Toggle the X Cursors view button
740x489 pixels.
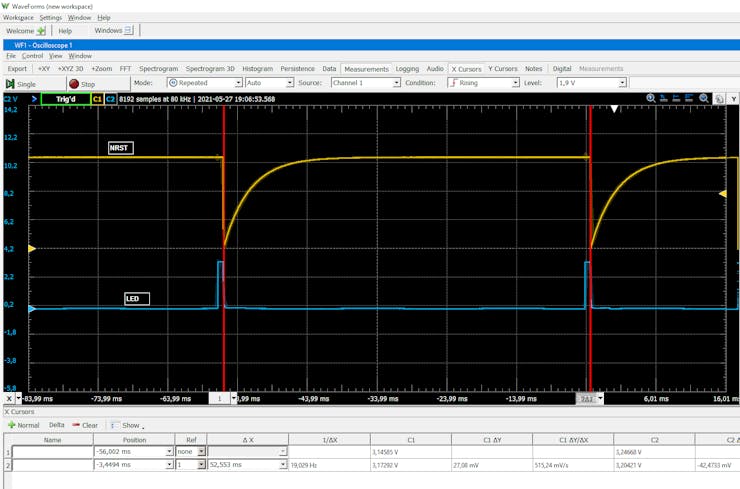466,69
